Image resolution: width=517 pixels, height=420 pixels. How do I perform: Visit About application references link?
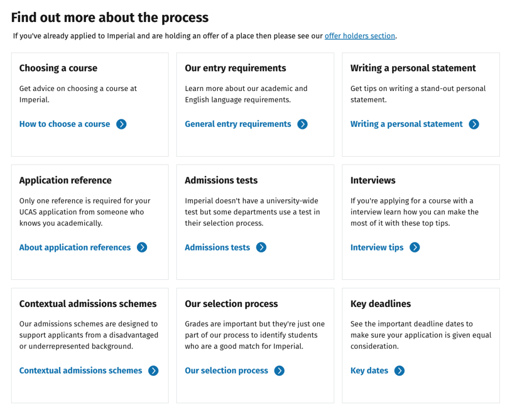75,248
